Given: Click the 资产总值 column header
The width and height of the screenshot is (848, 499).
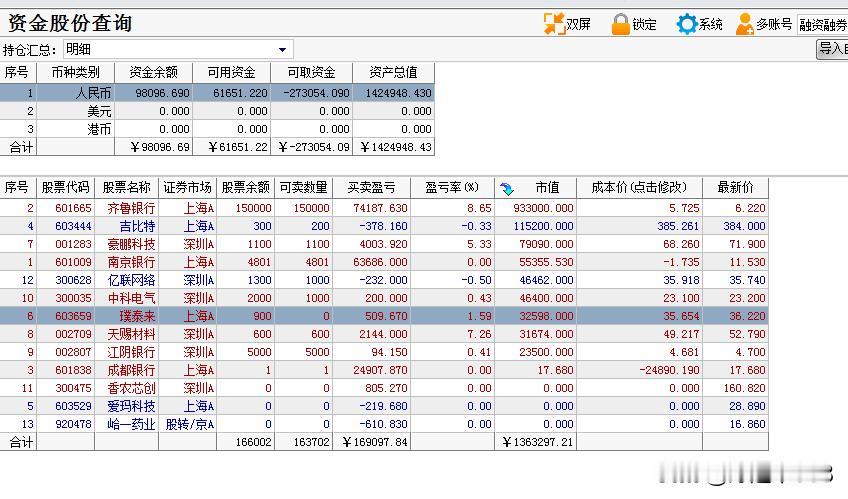Looking at the screenshot, I should click(393, 72).
